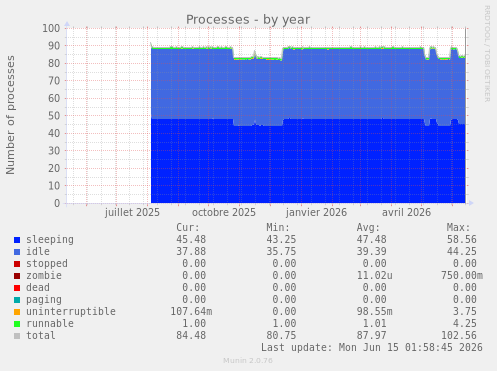Click the green runnable legend swatch

point(17,324)
